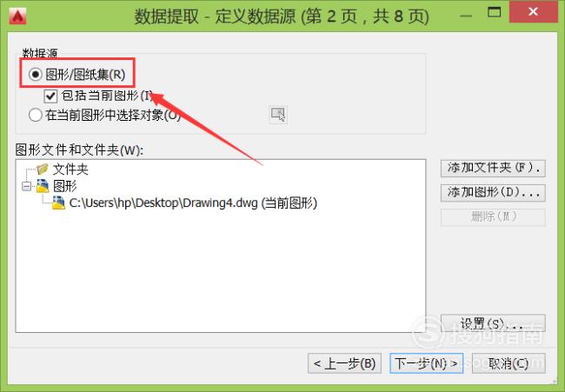Click the AutoCAD logo icon in title bar
The width and height of the screenshot is (565, 392).
pyautogui.click(x=17, y=17)
